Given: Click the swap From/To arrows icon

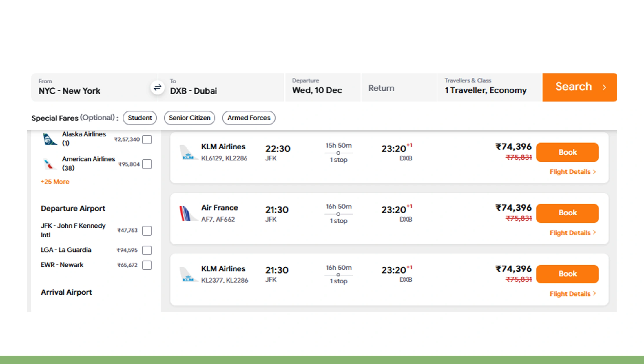Looking at the screenshot, I should (157, 87).
